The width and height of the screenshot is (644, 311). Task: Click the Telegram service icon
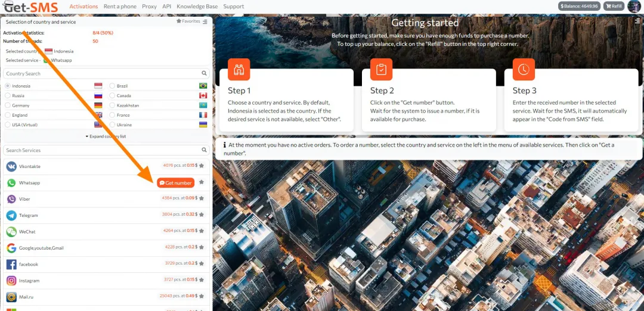click(x=11, y=216)
